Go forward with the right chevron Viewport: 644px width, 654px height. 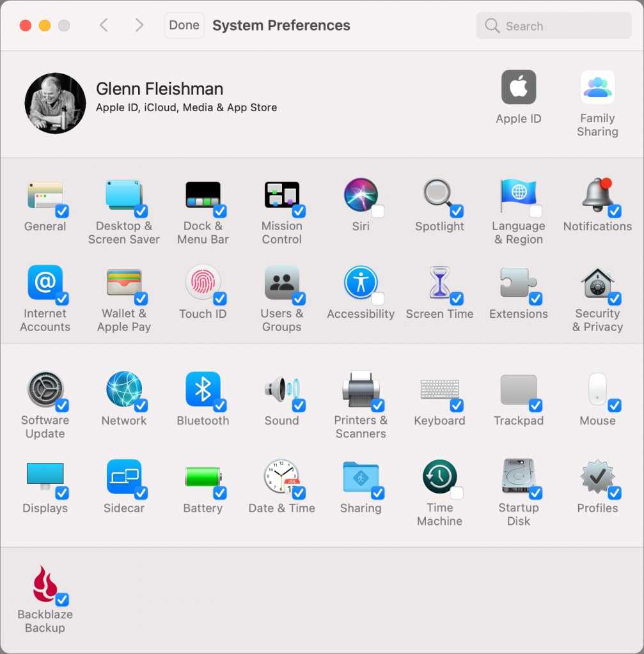(139, 25)
